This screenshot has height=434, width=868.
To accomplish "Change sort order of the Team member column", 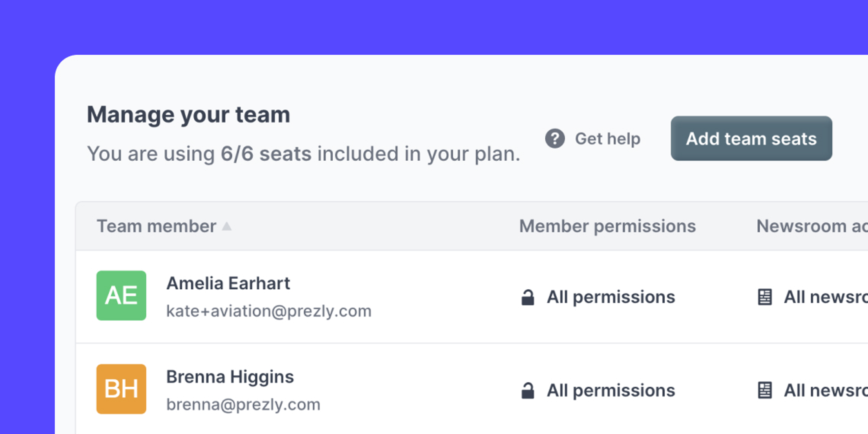I will click(228, 227).
